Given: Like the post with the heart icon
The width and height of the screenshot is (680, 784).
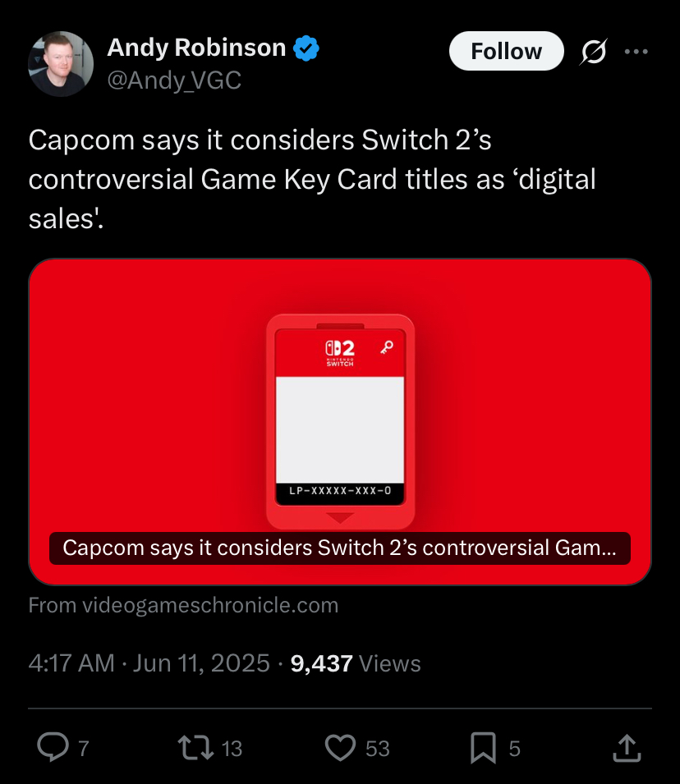Looking at the screenshot, I should pyautogui.click(x=340, y=748).
